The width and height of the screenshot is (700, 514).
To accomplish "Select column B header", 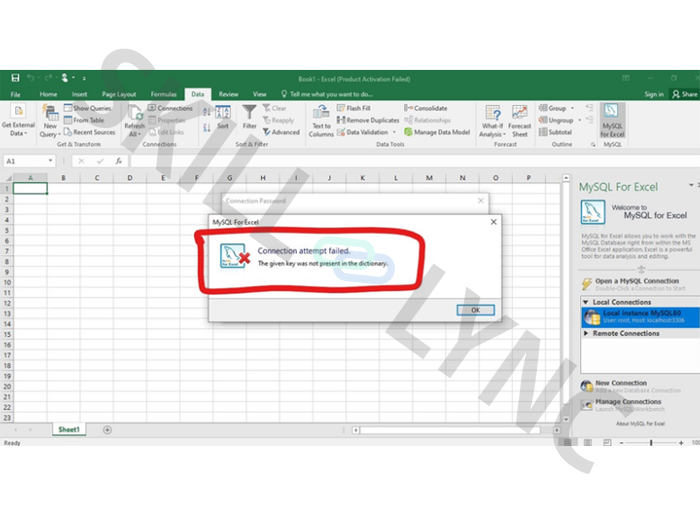I will [x=63, y=178].
